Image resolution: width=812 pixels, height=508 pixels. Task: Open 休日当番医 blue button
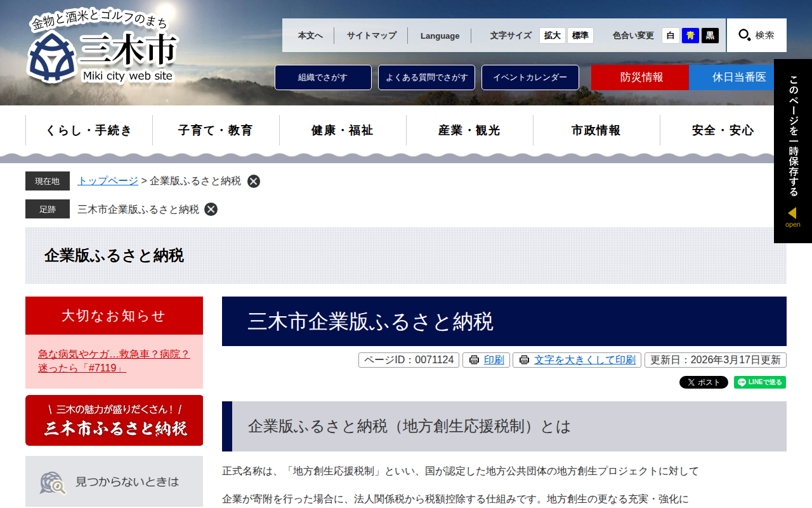tap(738, 77)
